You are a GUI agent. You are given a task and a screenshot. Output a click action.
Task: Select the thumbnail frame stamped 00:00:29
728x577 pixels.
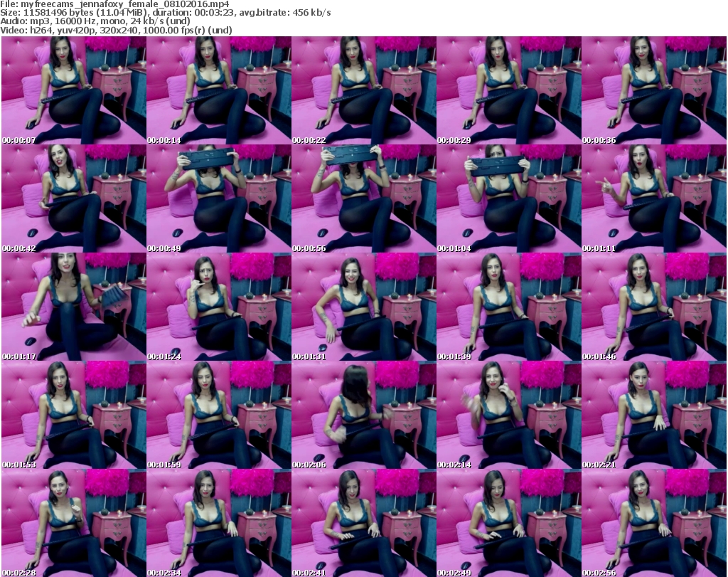click(x=509, y=90)
